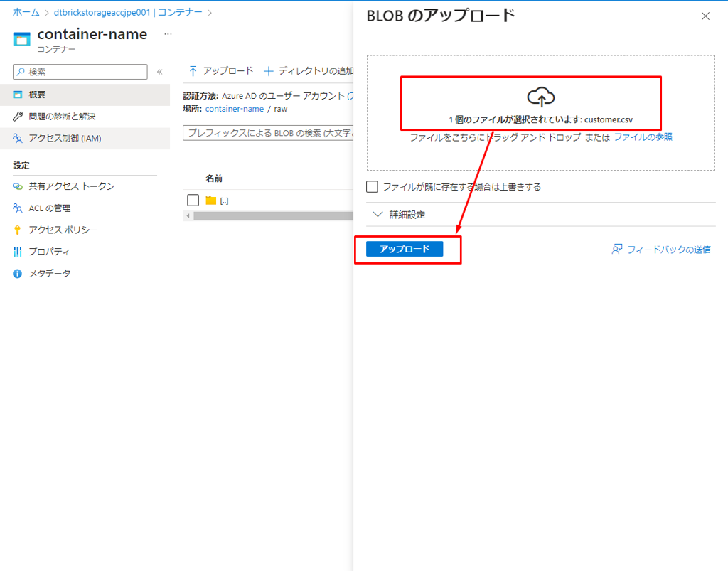
Task: Click the bars icon for プロパティ
Action: tap(18, 252)
